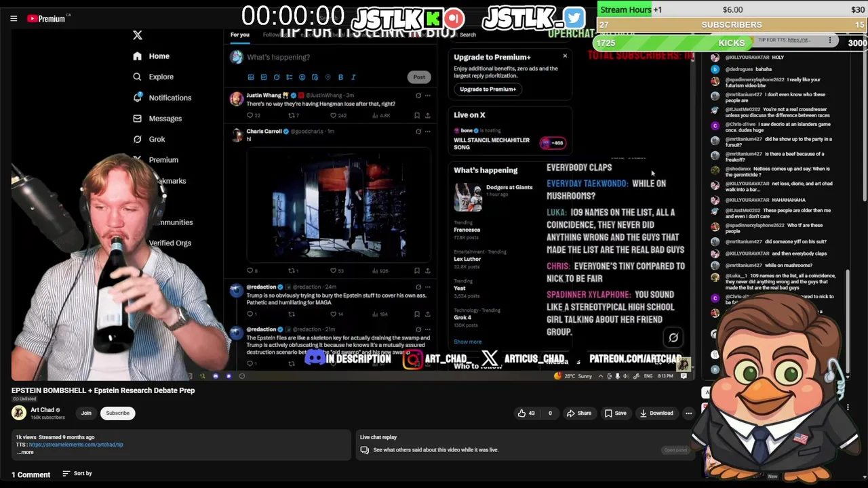Click the weather 28°C Sunny taskbar item
Image resolution: width=868 pixels, height=488 pixels.
point(574,376)
